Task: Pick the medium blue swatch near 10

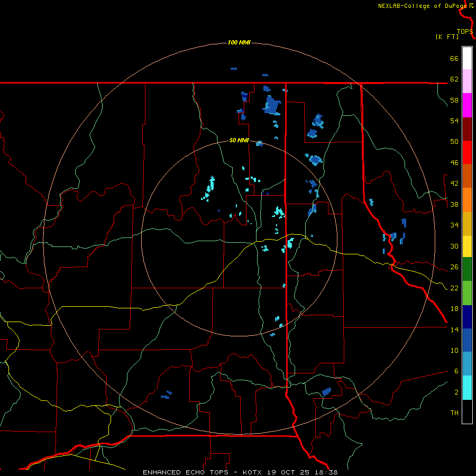Action: point(467,340)
